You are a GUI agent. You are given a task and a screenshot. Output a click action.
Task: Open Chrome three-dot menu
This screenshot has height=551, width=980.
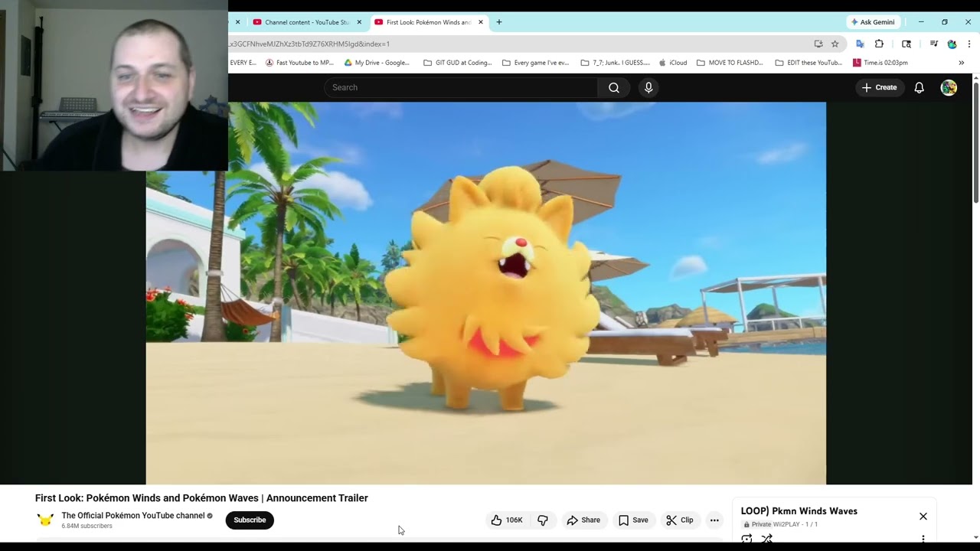[969, 44]
